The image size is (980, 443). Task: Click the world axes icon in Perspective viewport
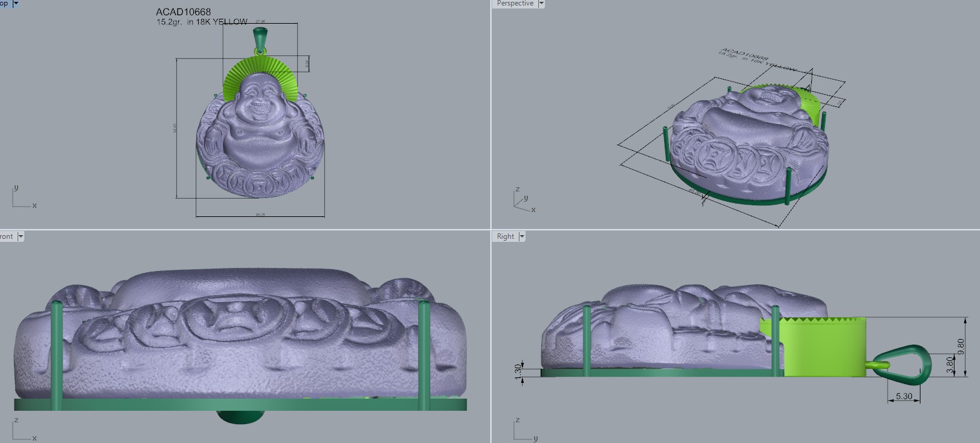click(x=524, y=200)
